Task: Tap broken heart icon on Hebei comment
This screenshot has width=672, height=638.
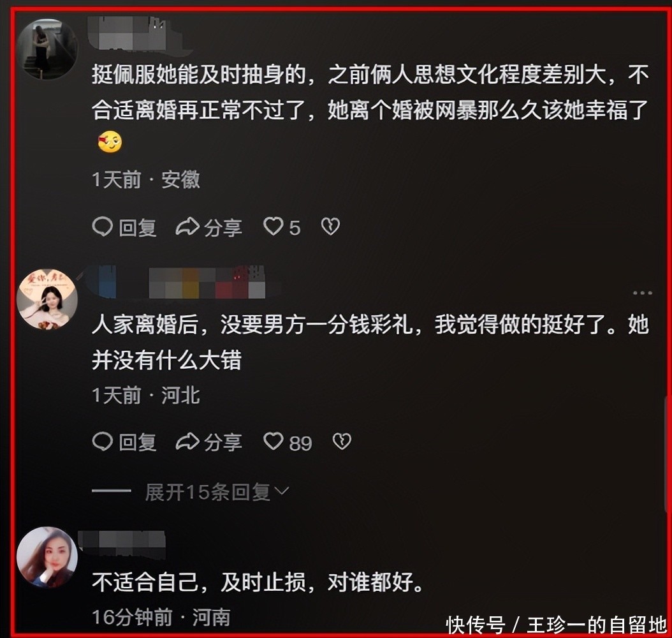Action: coord(342,441)
